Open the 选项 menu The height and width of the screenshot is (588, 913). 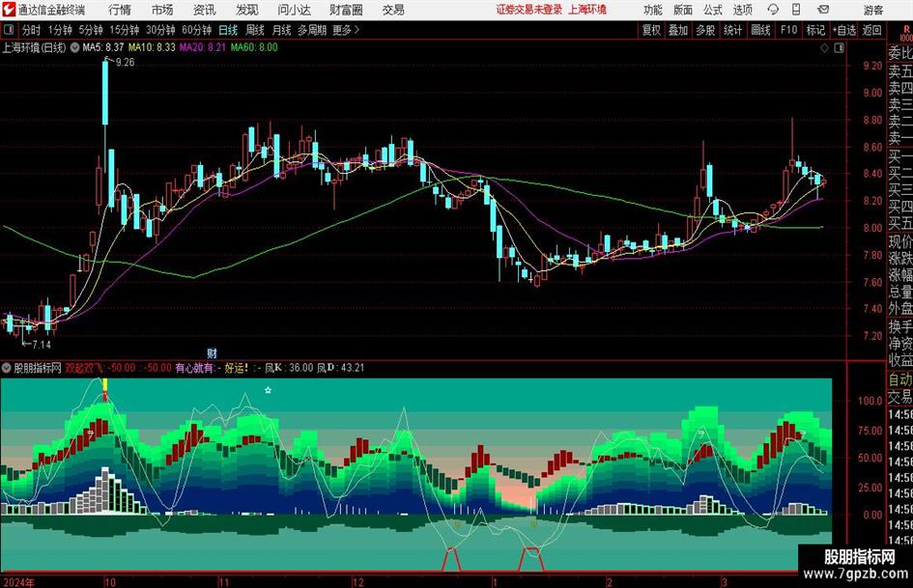click(742, 10)
